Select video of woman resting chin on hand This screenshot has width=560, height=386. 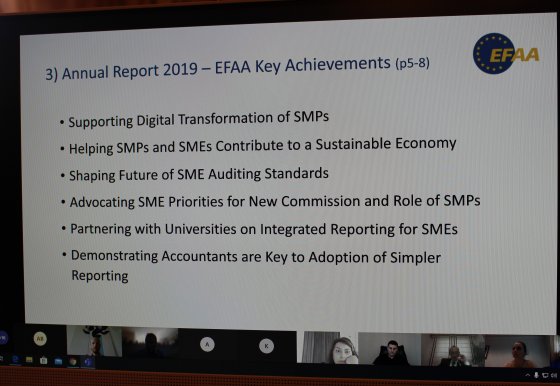[329, 347]
